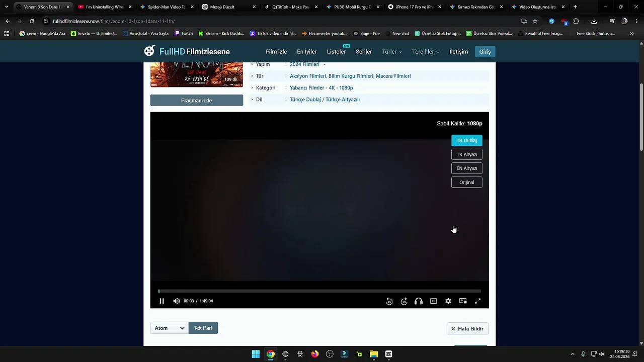This screenshot has height=362, width=644.
Task: Go to the En İyiler page
Action: click(307, 52)
